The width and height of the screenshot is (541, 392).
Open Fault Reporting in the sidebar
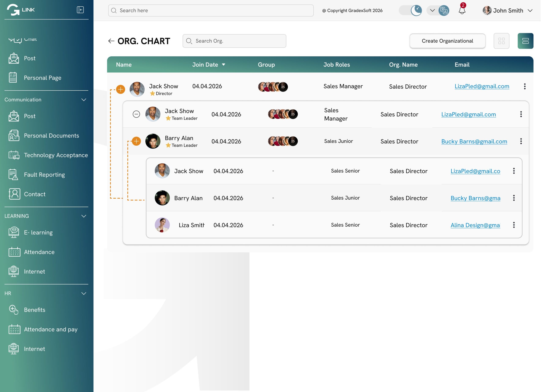44,174
